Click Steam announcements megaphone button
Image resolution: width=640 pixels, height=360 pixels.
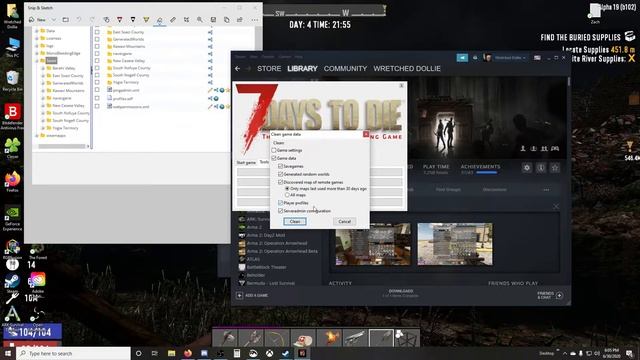(462, 58)
